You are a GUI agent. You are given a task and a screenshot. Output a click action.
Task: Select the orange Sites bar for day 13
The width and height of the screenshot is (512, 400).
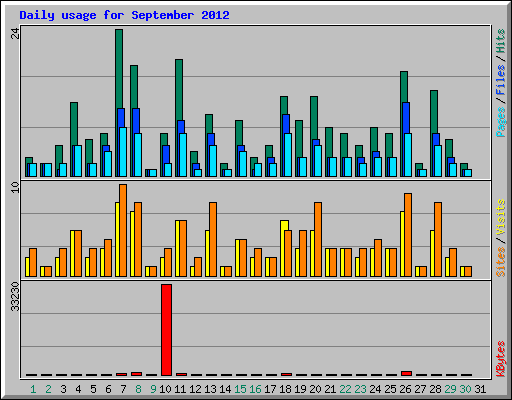coord(213,239)
